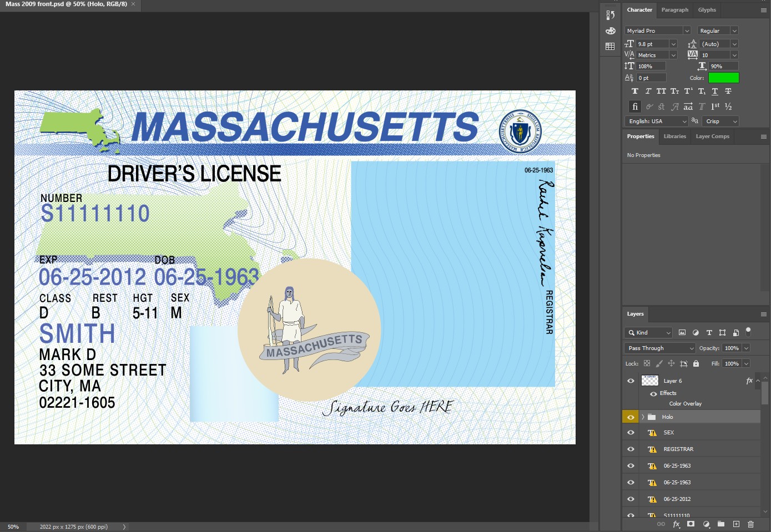771x532 pixels.
Task: Select the Mass 2009 front.psd document tab
Action: pyautogui.click(x=66, y=4)
